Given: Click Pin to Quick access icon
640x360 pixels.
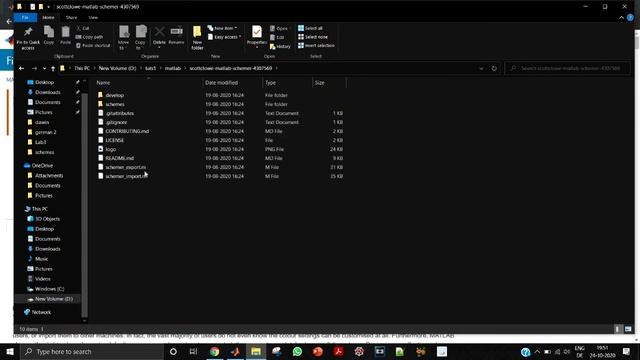Looking at the screenshot, I should click(x=28, y=38).
